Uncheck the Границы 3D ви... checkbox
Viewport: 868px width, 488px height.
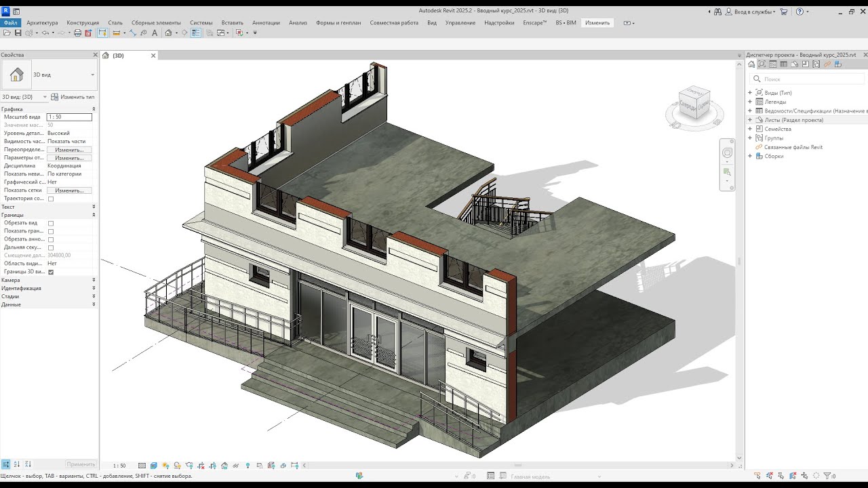point(51,272)
